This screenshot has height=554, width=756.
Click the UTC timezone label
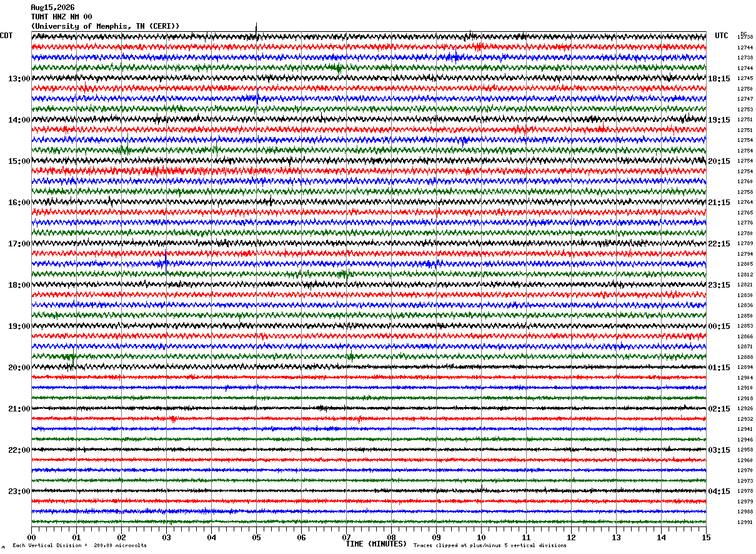pos(722,36)
